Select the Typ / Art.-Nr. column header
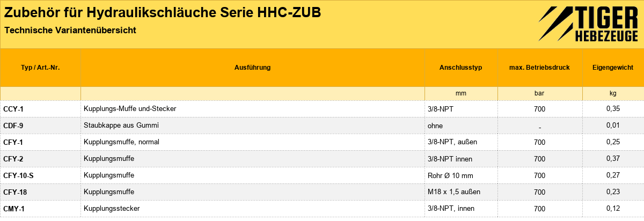 [40, 68]
